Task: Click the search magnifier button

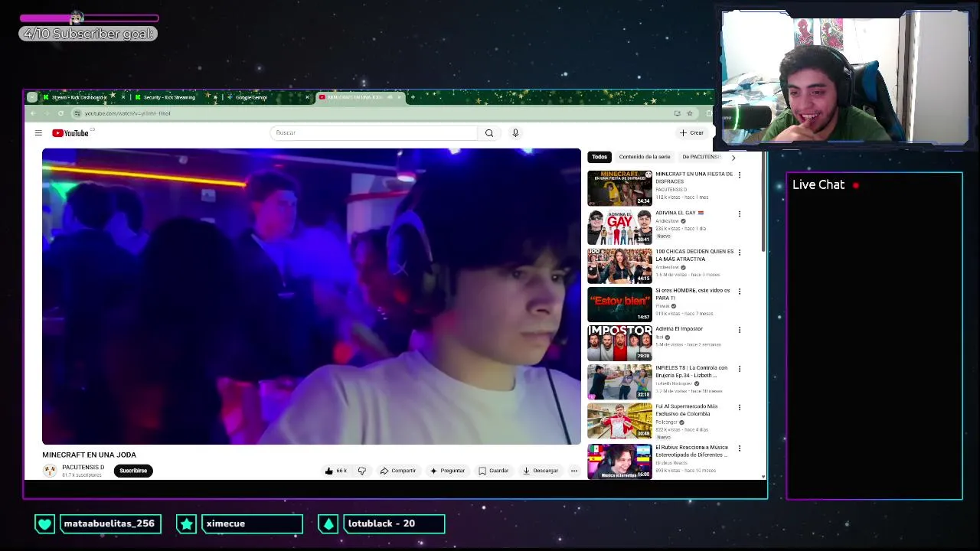Action: pos(489,133)
